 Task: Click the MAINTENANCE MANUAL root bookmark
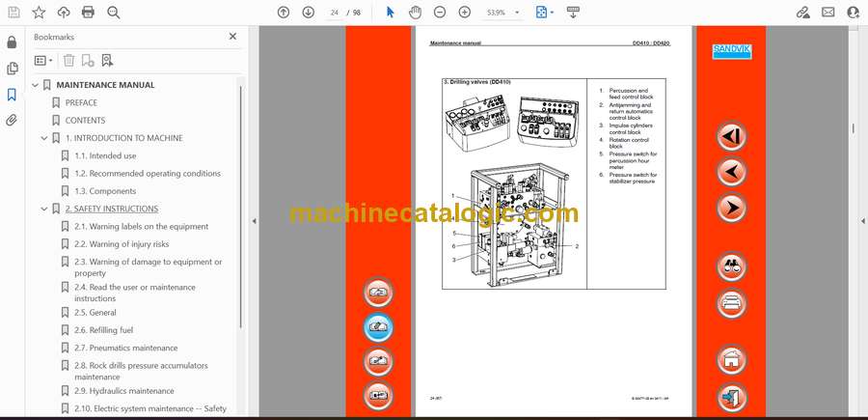tap(106, 85)
